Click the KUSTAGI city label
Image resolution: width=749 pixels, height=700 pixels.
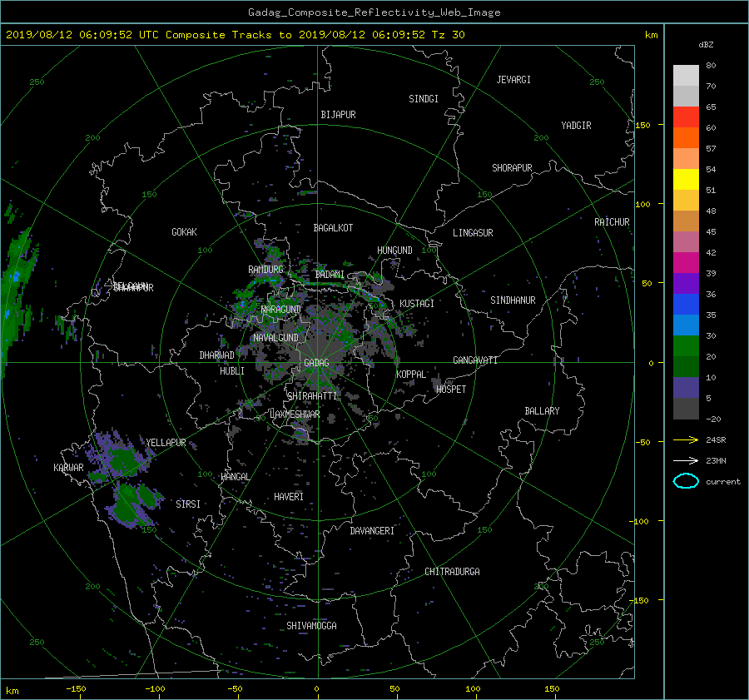(x=417, y=304)
